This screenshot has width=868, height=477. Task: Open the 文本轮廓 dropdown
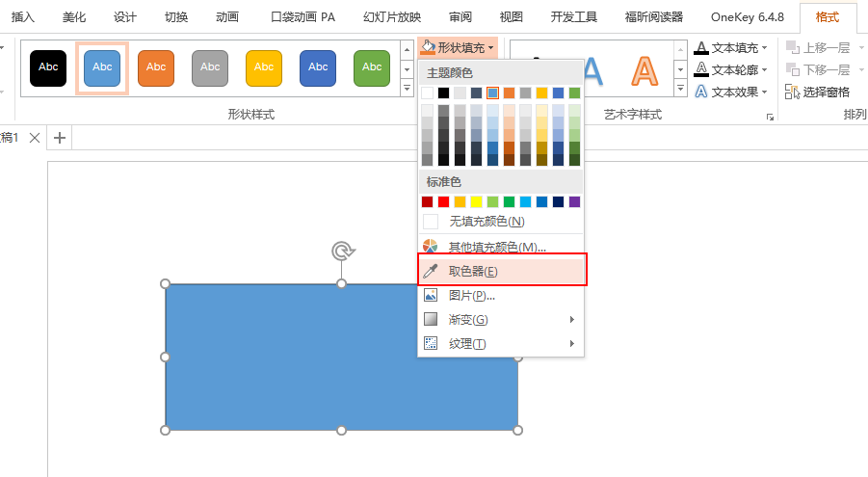(730, 69)
